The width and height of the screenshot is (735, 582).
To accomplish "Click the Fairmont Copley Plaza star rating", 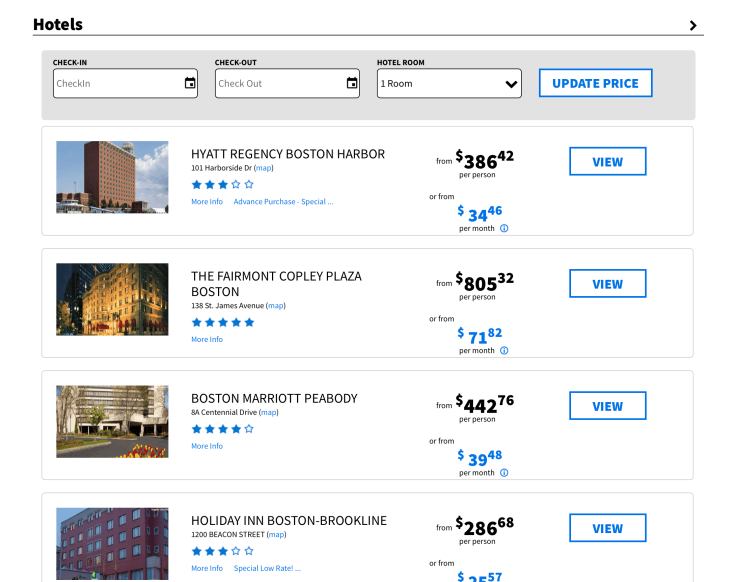I will pos(222,322).
